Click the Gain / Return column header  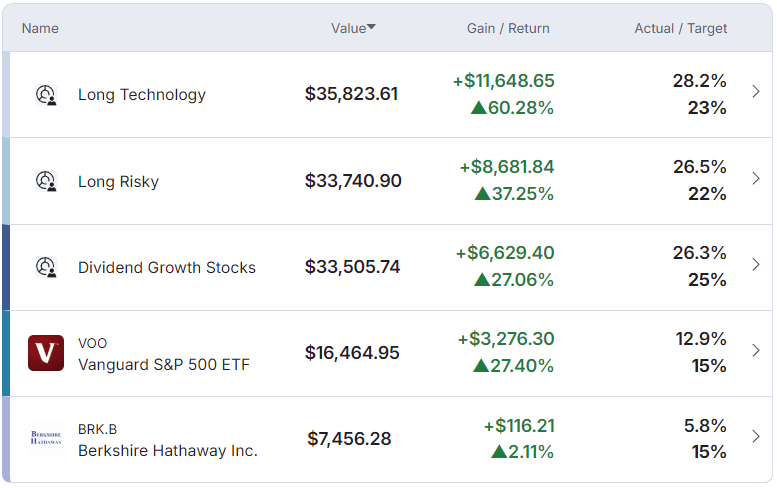tap(508, 28)
